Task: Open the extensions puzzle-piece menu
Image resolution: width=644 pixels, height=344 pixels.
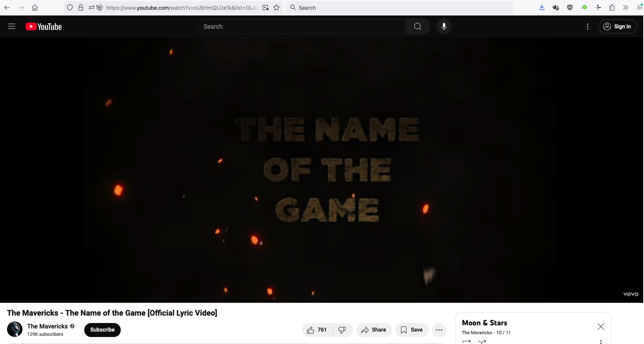Action: (612, 7)
